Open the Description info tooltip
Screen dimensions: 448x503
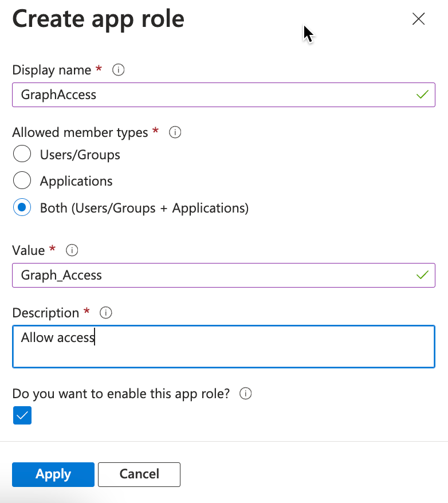pos(105,313)
